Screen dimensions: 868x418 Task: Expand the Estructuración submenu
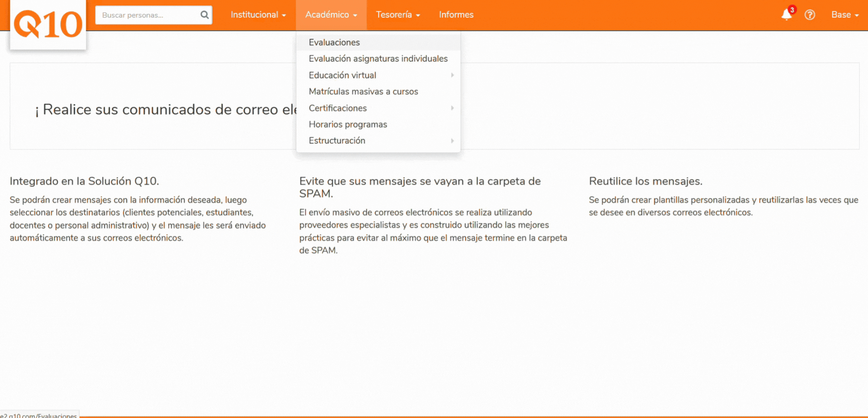pyautogui.click(x=378, y=141)
